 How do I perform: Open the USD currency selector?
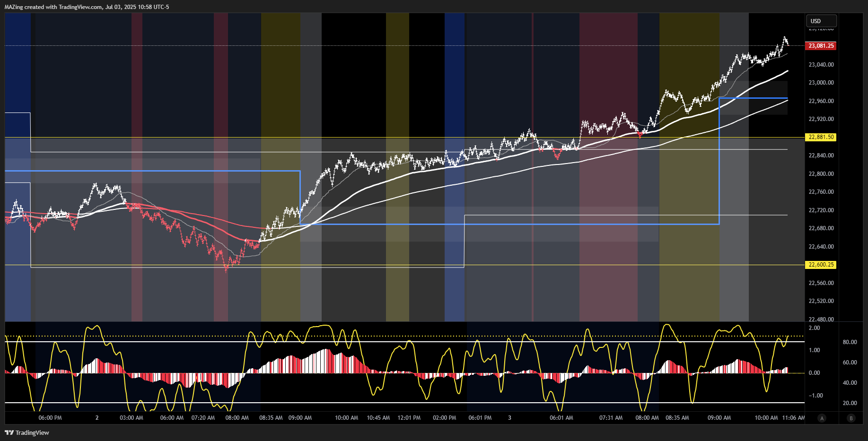pos(821,21)
